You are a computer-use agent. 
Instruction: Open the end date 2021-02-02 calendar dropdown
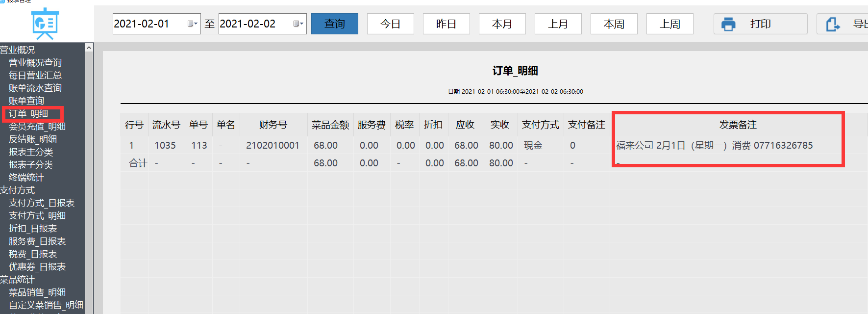(298, 24)
